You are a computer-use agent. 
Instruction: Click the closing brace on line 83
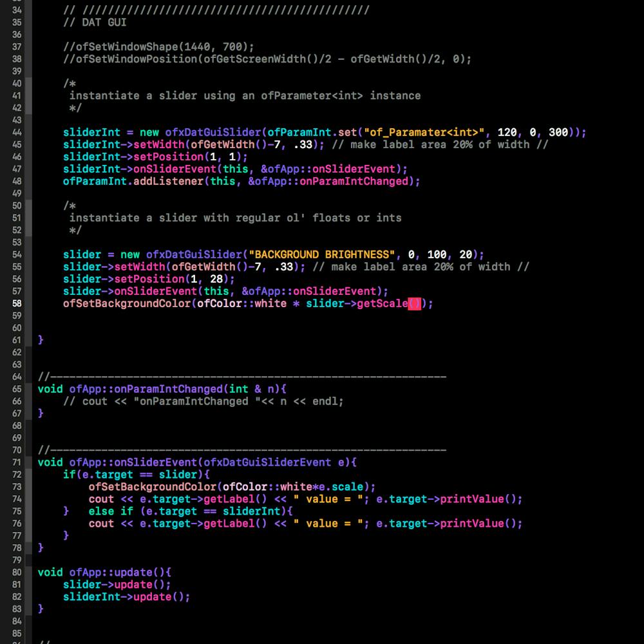point(40,608)
